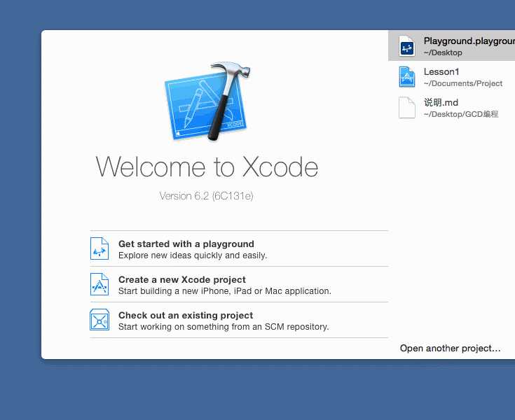The image size is (515, 420).
Task: Open recent item Playground.playground
Action: (452, 45)
